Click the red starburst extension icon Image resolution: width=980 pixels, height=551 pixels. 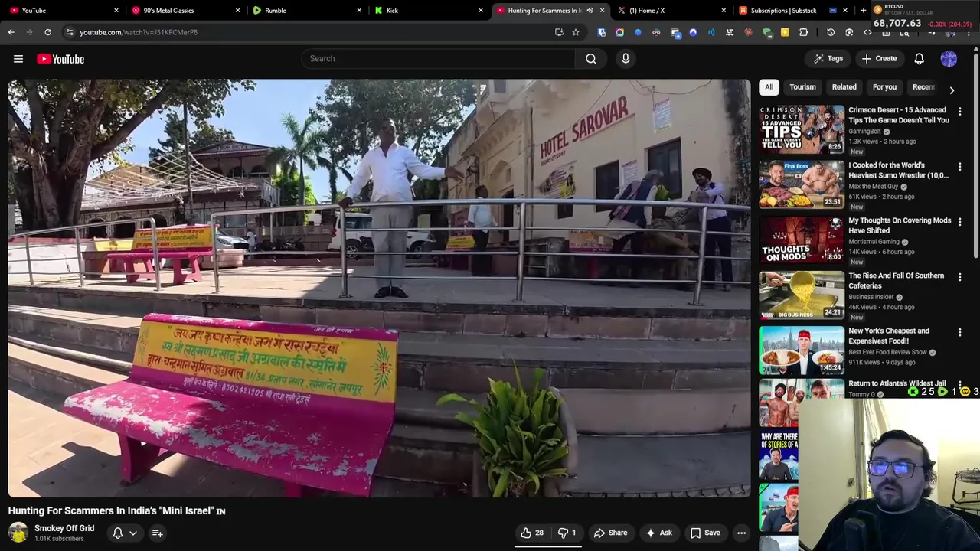point(748,32)
